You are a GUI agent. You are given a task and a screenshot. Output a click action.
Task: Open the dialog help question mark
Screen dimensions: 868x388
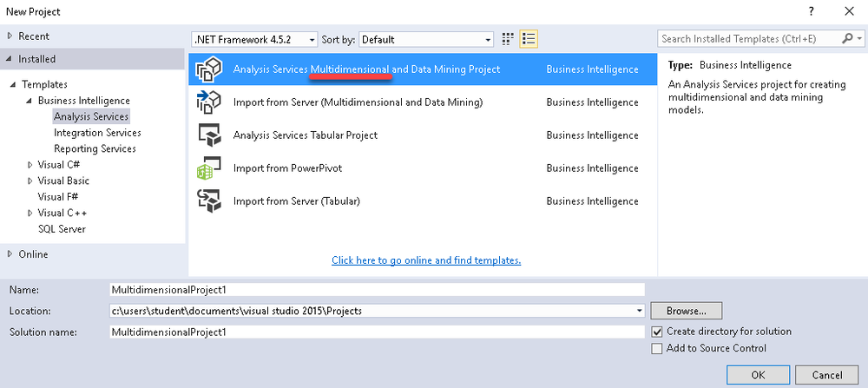tap(811, 11)
